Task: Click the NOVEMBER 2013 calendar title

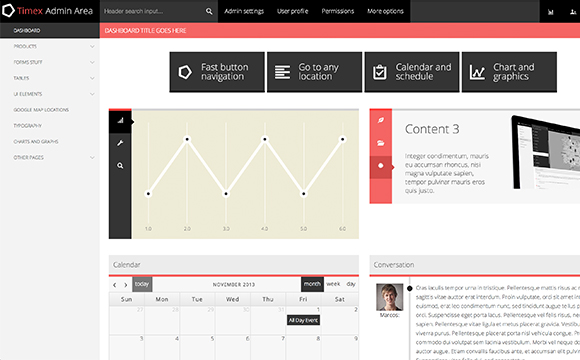Action: [234, 285]
